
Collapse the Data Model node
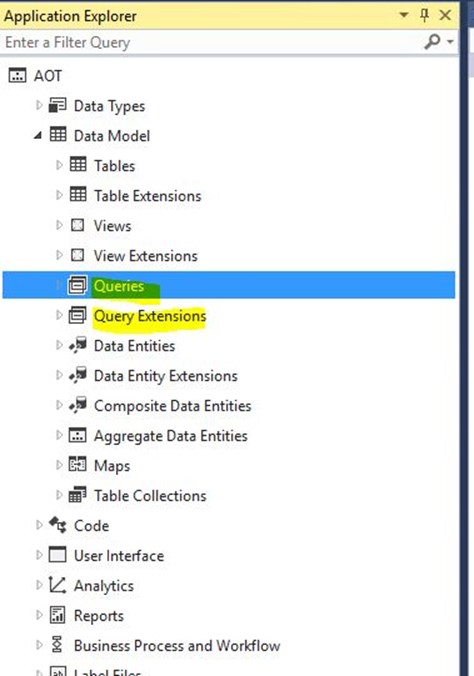point(38,135)
